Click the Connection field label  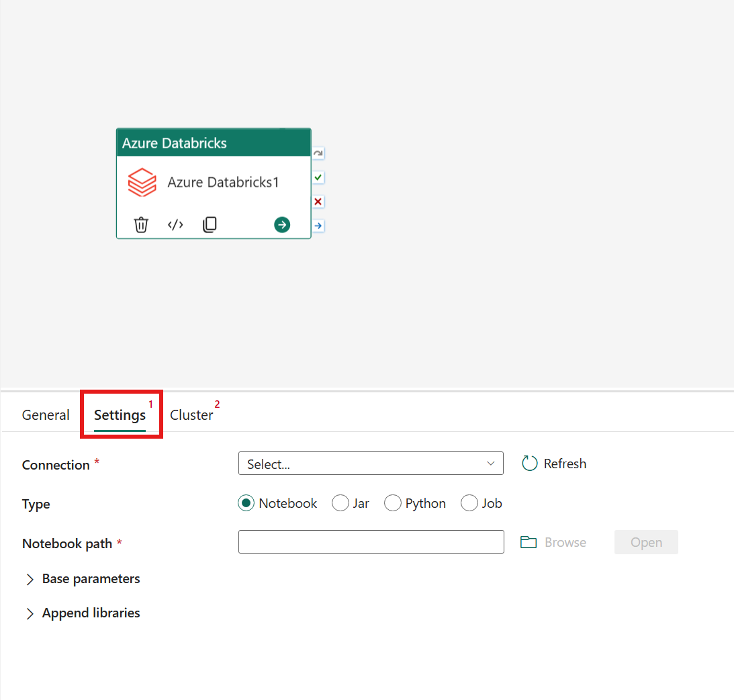(x=56, y=465)
